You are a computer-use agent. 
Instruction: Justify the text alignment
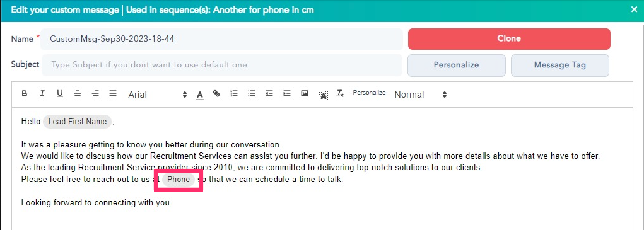tap(113, 94)
